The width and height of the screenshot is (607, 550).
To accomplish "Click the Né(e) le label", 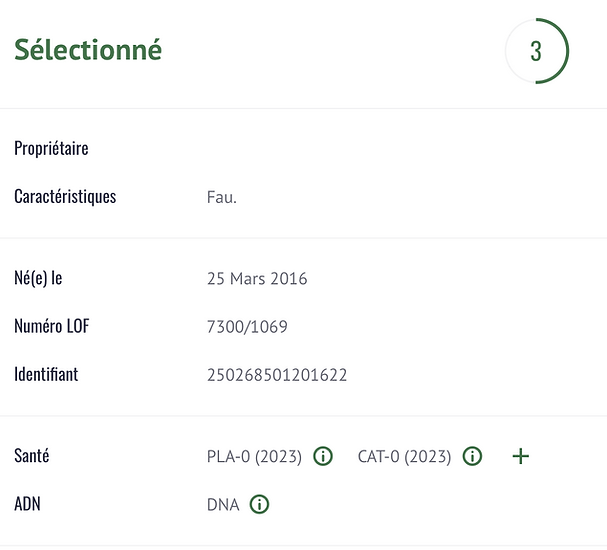I will point(38,278).
